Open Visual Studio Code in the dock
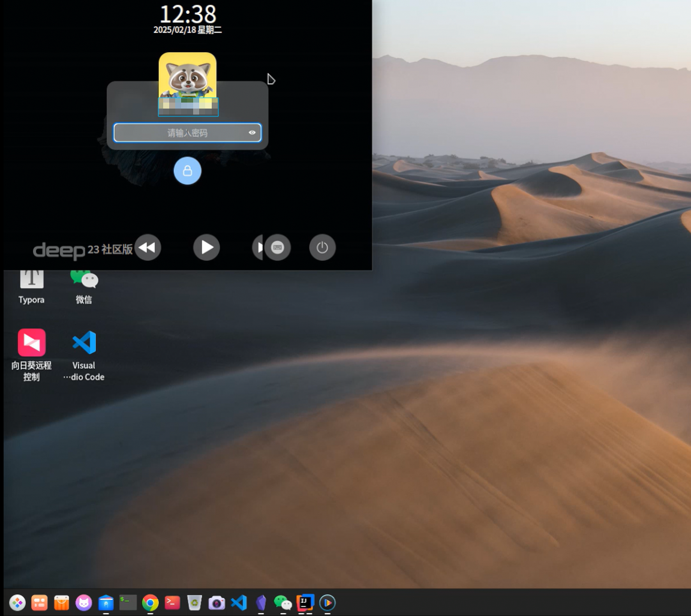This screenshot has width=691, height=616. (x=239, y=602)
